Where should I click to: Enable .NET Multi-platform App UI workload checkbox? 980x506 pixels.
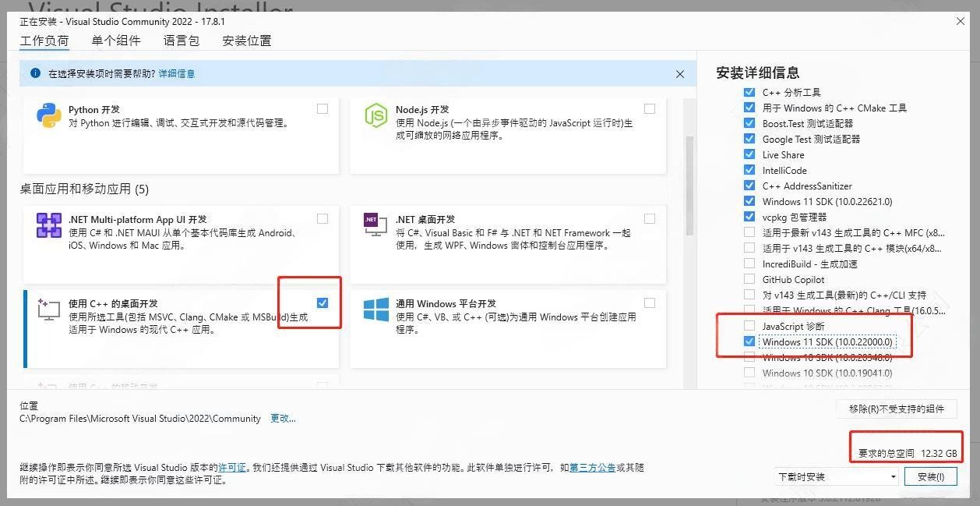(323, 219)
